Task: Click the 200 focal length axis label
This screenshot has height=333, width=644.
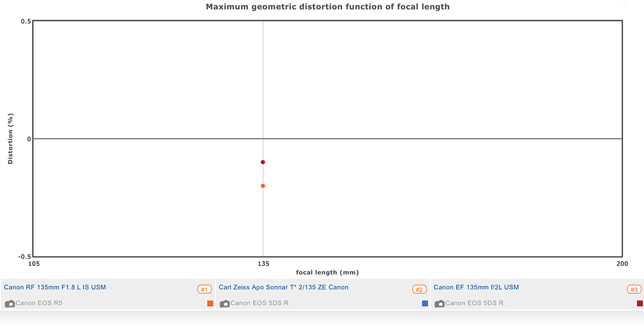Action: pos(621,264)
